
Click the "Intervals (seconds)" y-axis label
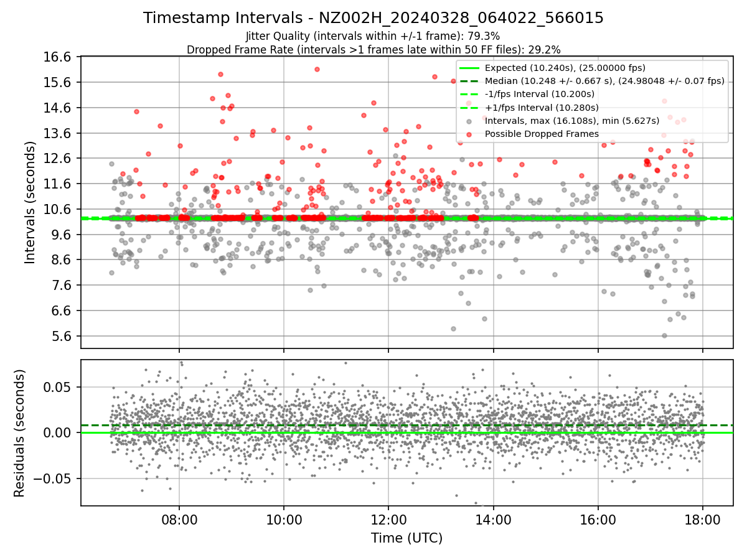[x=30, y=202]
